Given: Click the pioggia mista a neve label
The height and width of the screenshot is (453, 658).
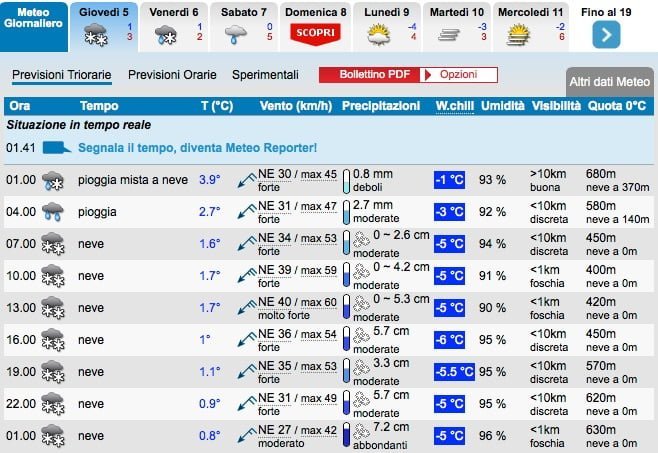Looking at the screenshot, I should (133, 180).
